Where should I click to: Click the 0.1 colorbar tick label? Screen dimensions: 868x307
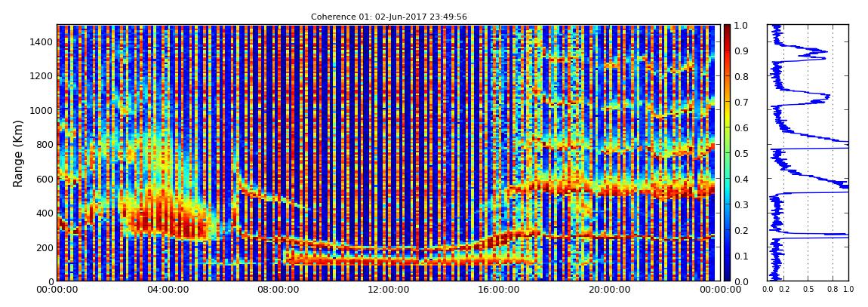tap(741, 256)
